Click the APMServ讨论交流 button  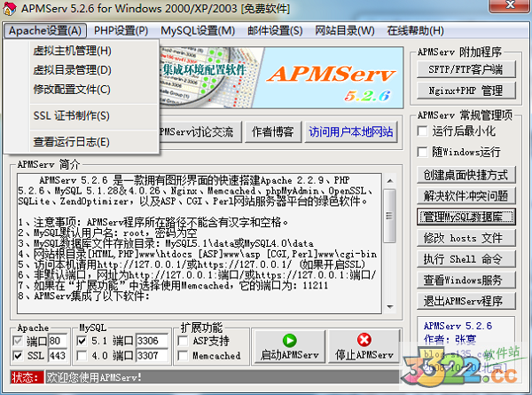coord(200,131)
